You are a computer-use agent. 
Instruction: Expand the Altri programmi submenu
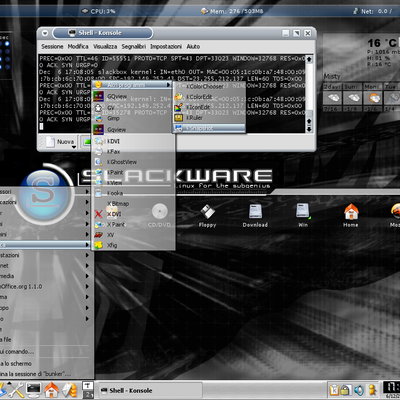(132, 85)
